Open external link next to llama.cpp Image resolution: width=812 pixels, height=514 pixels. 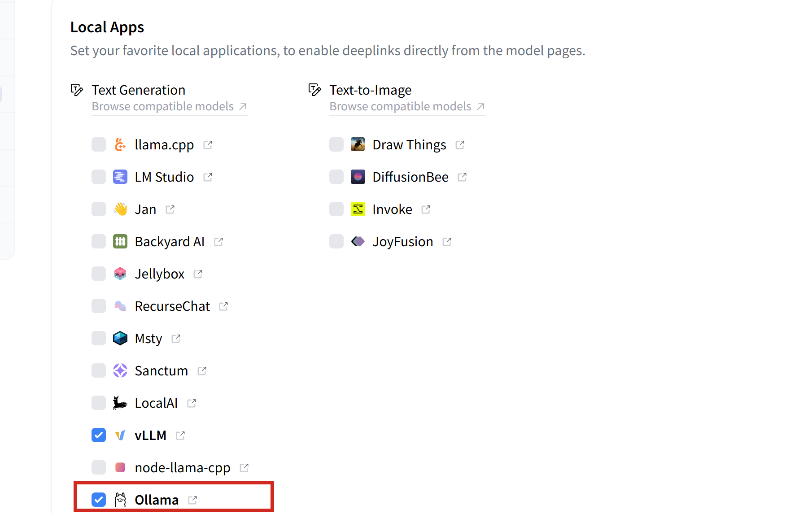click(208, 145)
